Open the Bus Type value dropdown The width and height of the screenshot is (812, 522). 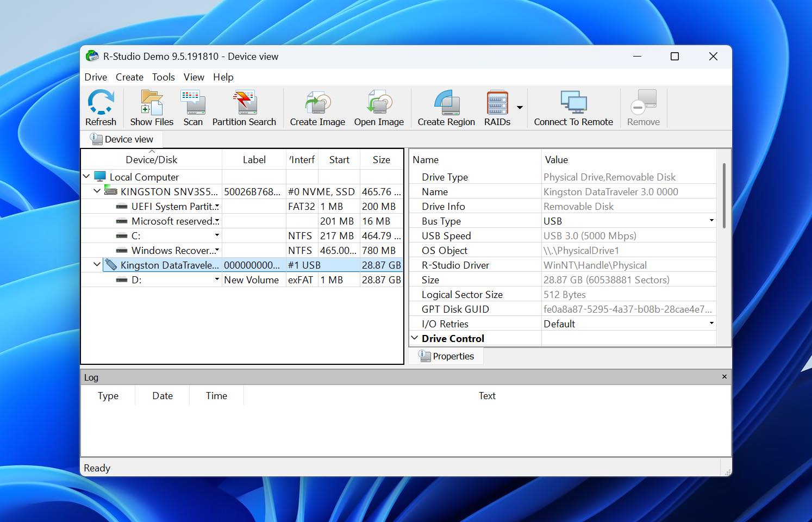pos(711,221)
